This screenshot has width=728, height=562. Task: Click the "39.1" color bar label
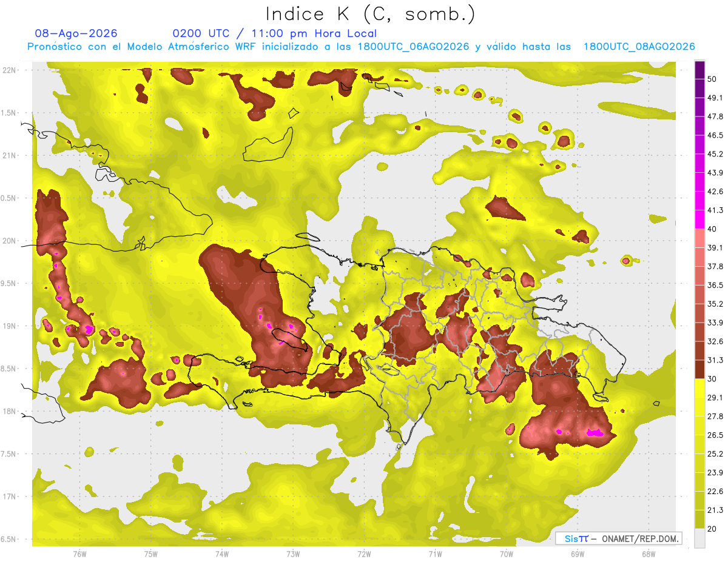[715, 247]
